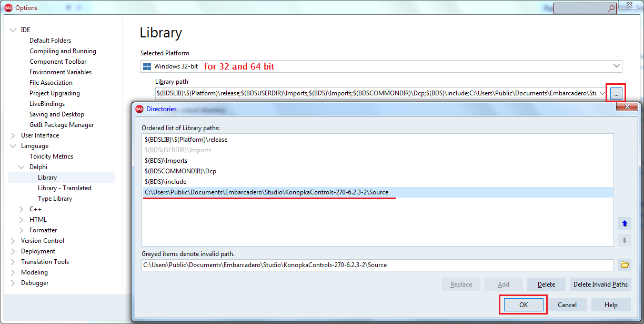Image resolution: width=644 pixels, height=324 pixels.
Task: Select Environment Variables in tree
Action: tap(61, 72)
